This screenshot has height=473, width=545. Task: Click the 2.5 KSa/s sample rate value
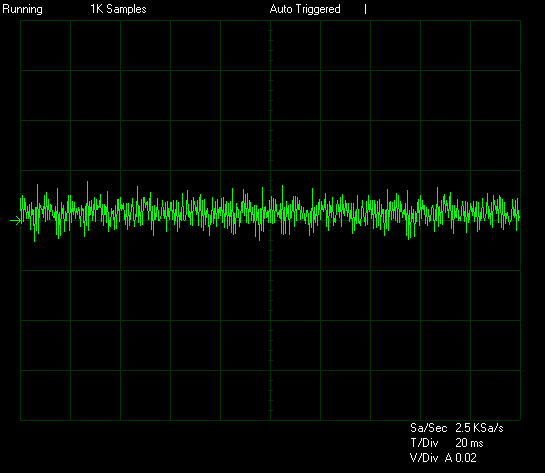(479, 428)
